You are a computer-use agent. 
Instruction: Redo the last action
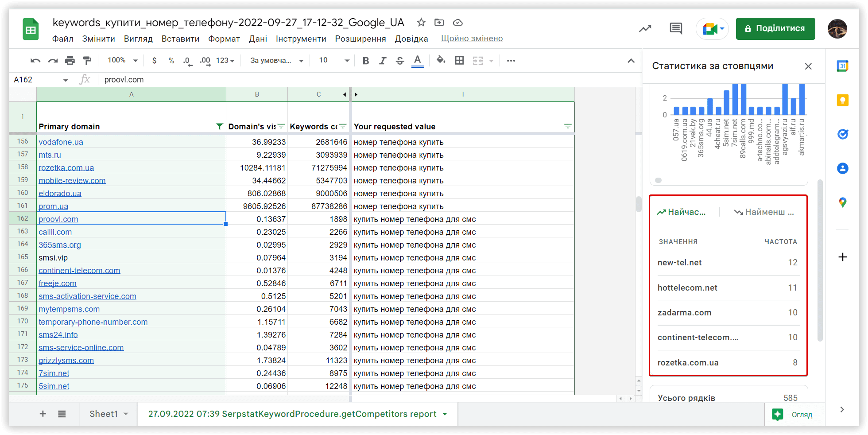(x=53, y=61)
